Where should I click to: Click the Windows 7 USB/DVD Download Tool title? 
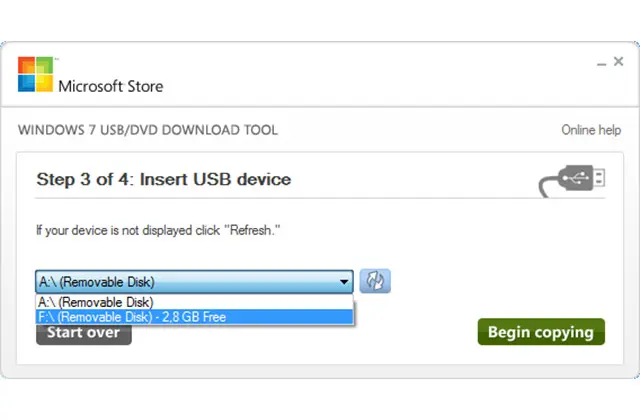pos(148,130)
